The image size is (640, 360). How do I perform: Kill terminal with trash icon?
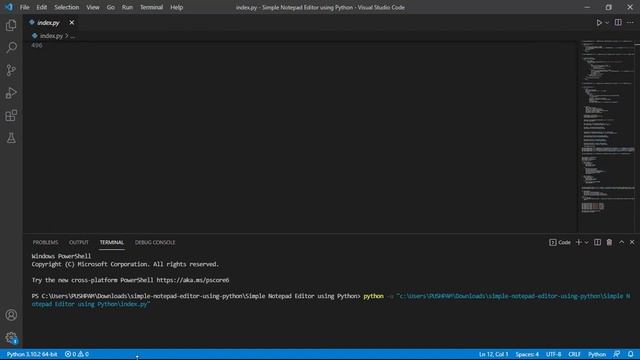tap(609, 242)
